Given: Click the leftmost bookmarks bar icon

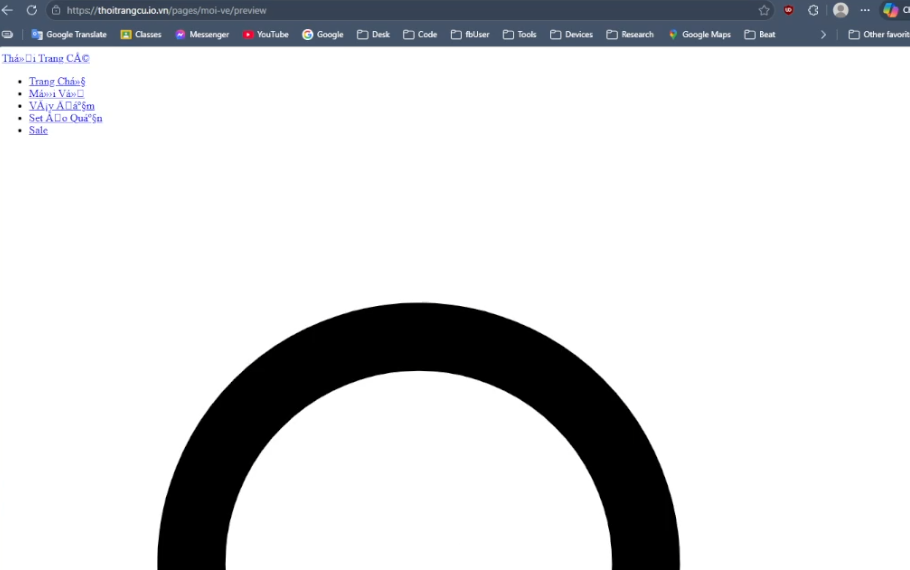Looking at the screenshot, I should click(8, 34).
